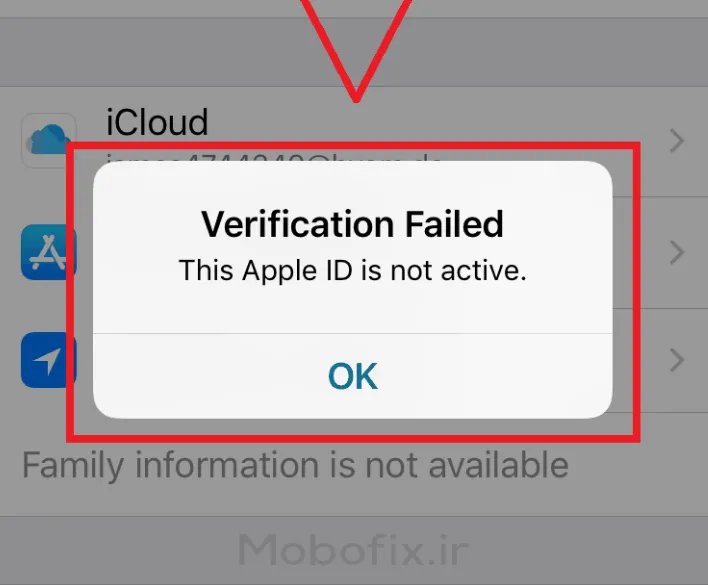The image size is (708, 585).
Task: Click the "This Apple ID is not active" message
Action: coord(353,270)
